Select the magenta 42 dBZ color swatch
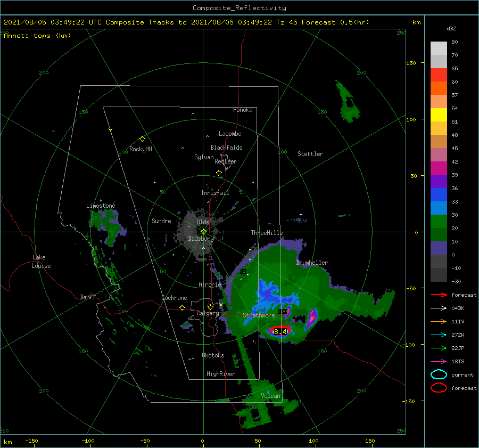The height and width of the screenshot is (448, 479). [x=439, y=168]
